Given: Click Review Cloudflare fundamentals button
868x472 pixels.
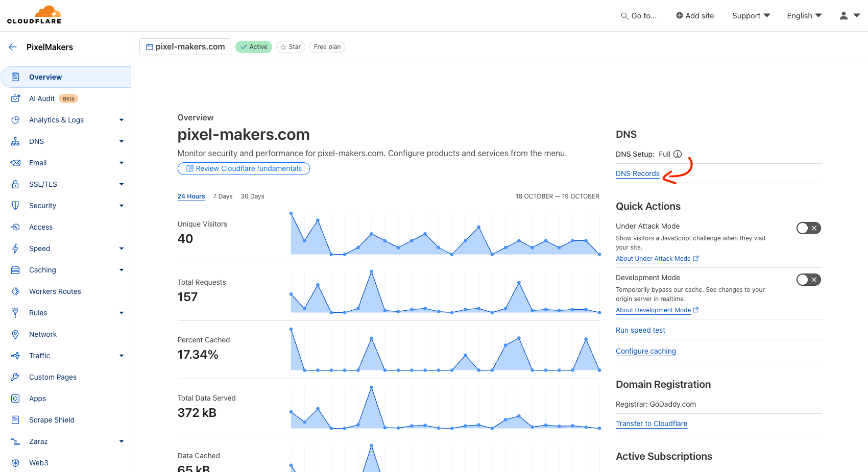Looking at the screenshot, I should click(244, 168).
